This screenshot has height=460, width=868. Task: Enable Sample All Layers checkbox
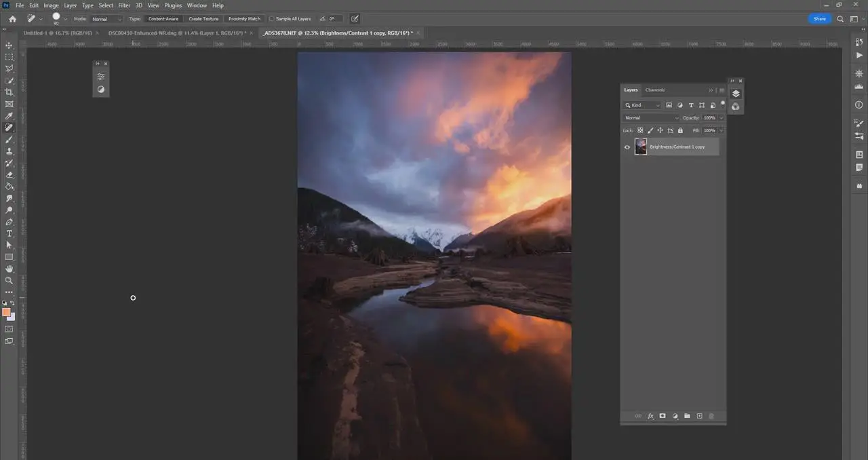272,19
